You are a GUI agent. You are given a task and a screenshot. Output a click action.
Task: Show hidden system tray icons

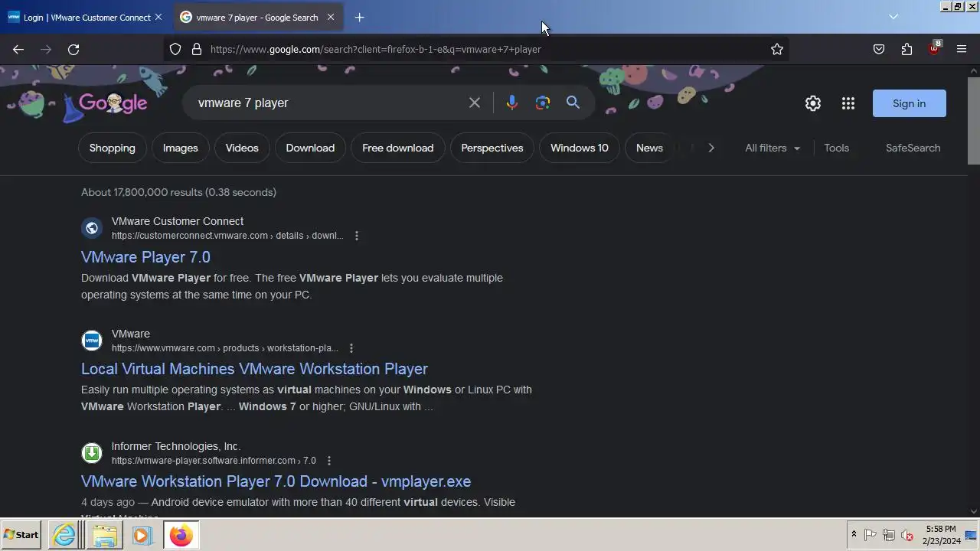point(854,534)
